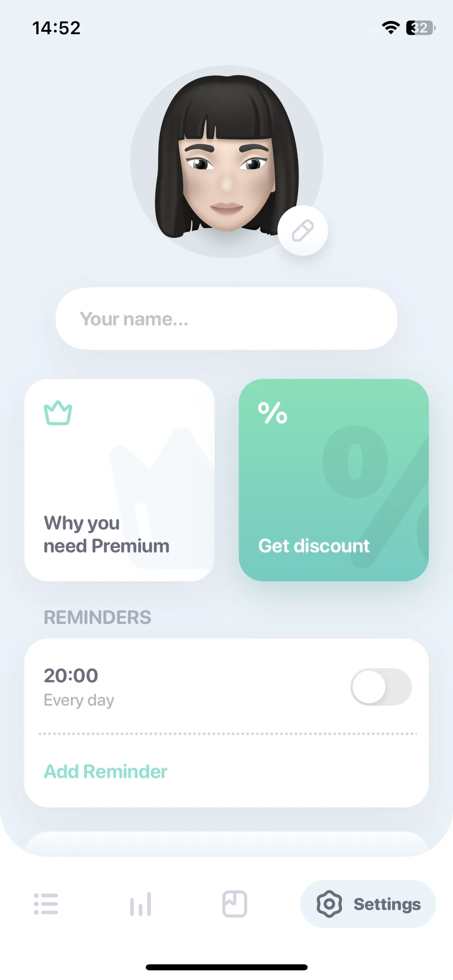
Task: Open the Get discount card
Action: tap(334, 480)
